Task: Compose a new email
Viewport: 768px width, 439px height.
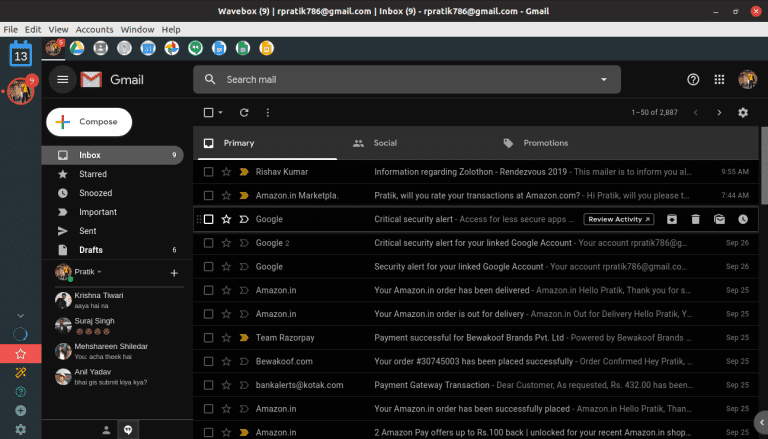Action: (x=89, y=122)
